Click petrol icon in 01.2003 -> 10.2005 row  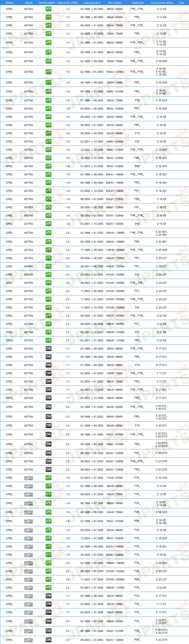[x=48, y=166]
